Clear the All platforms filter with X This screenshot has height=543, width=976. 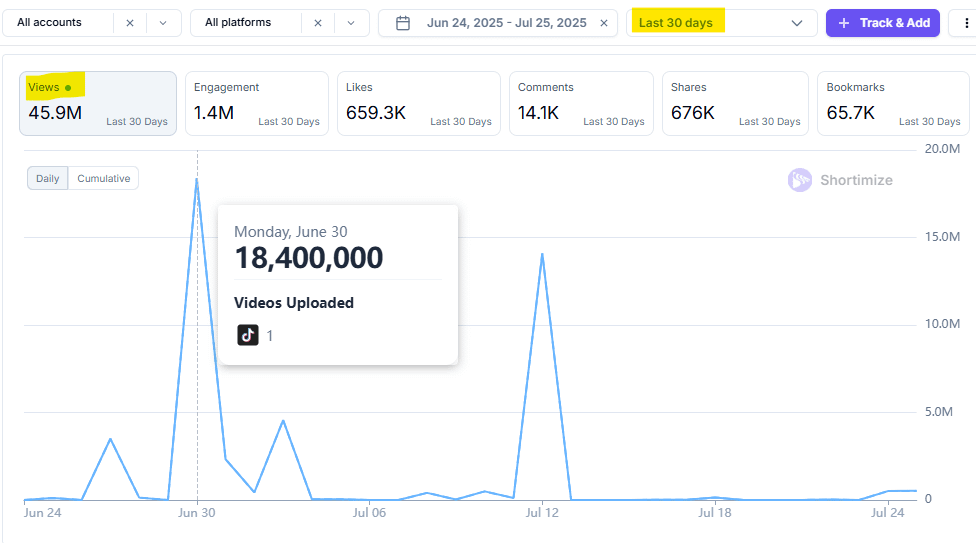point(318,23)
